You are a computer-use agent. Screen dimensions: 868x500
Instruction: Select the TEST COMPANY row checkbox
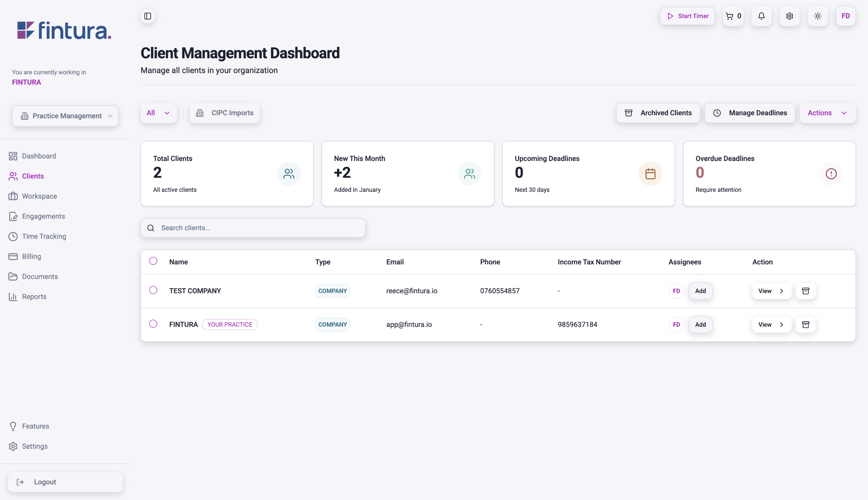[153, 290]
